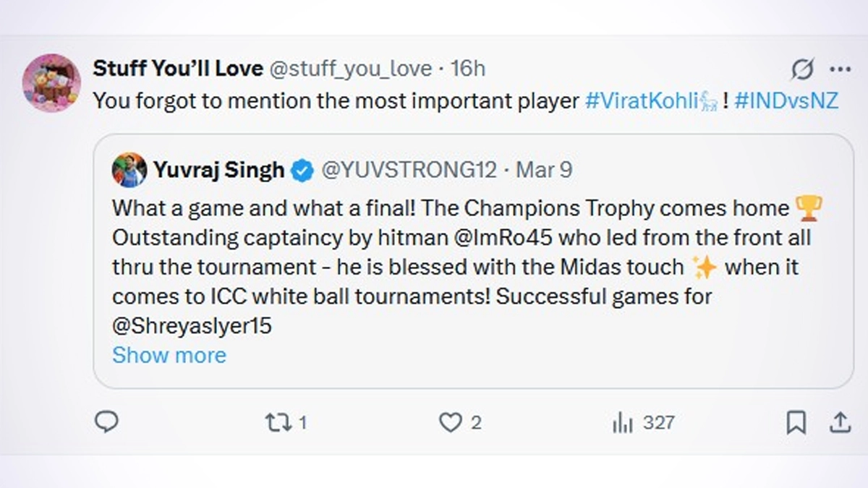Open Stuff You'll Love profile avatar
The image size is (868, 488).
coord(51,82)
